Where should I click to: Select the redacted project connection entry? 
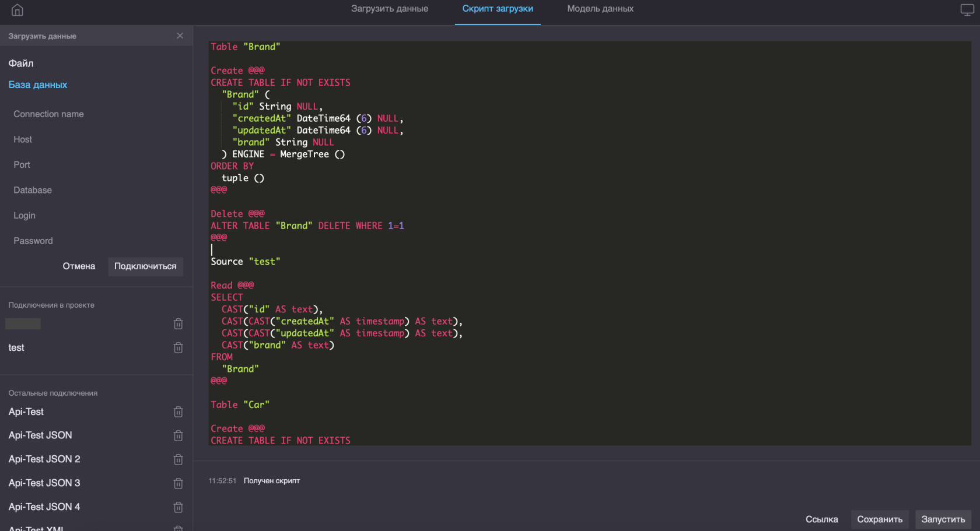pyautogui.click(x=23, y=323)
